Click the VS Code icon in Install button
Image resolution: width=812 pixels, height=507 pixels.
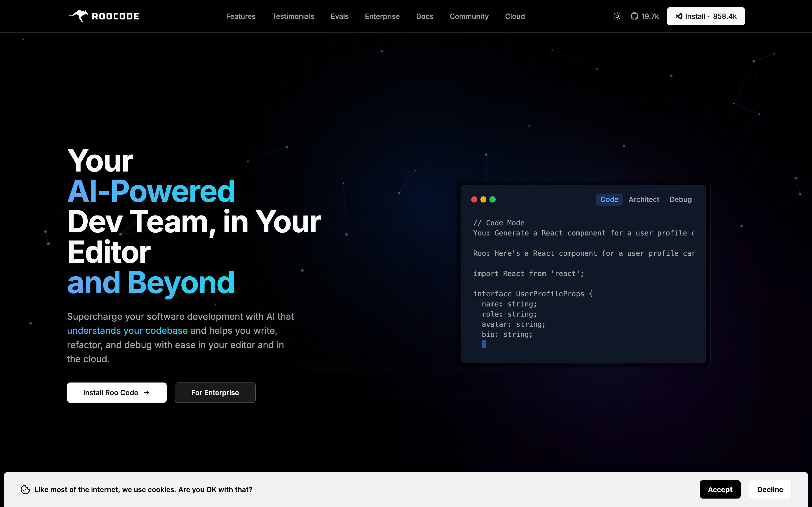(x=679, y=16)
